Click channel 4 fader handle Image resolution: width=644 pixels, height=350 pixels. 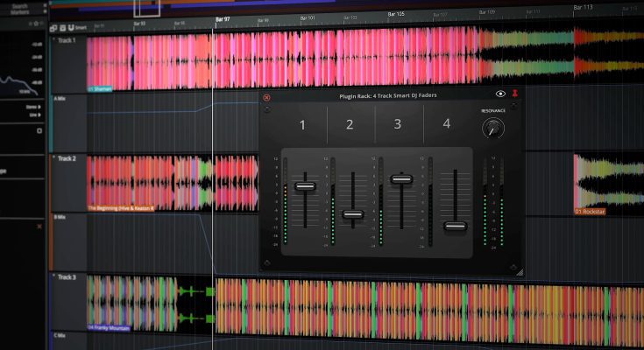tap(455, 226)
